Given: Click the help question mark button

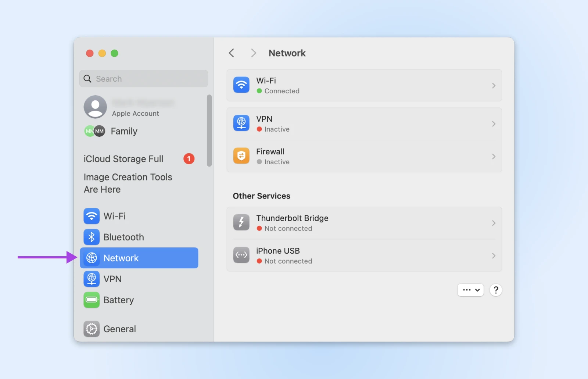Looking at the screenshot, I should pyautogui.click(x=496, y=290).
